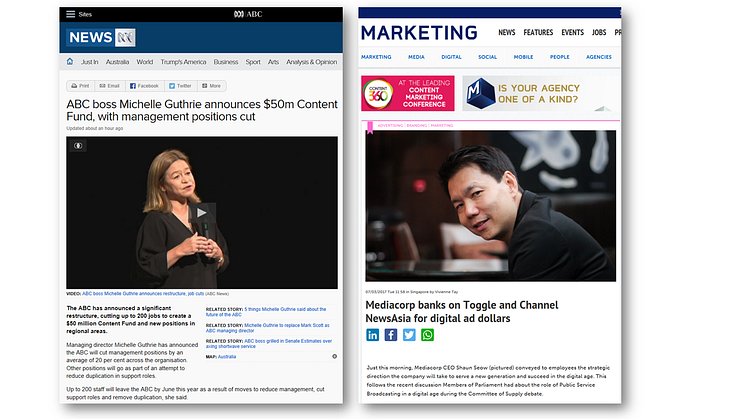Viewport: 746px width, 419px height.
Task: Click the ABC News logo
Action: pyautogui.click(x=101, y=38)
